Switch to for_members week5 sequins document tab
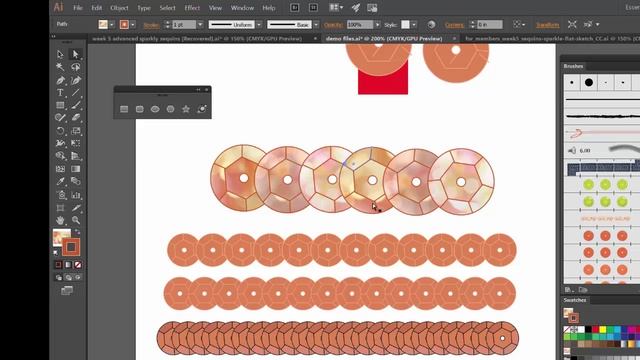This screenshot has width=640, height=360. 552,38
